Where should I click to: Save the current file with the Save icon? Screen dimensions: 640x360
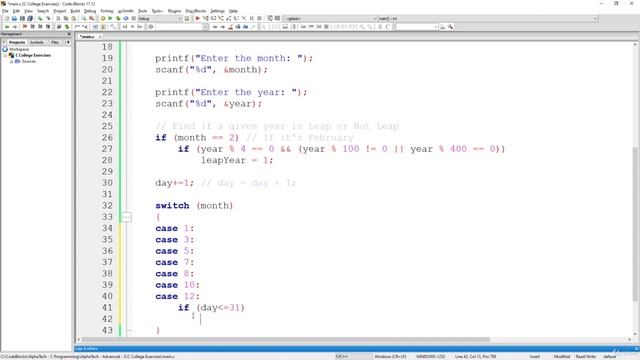click(x=22, y=18)
